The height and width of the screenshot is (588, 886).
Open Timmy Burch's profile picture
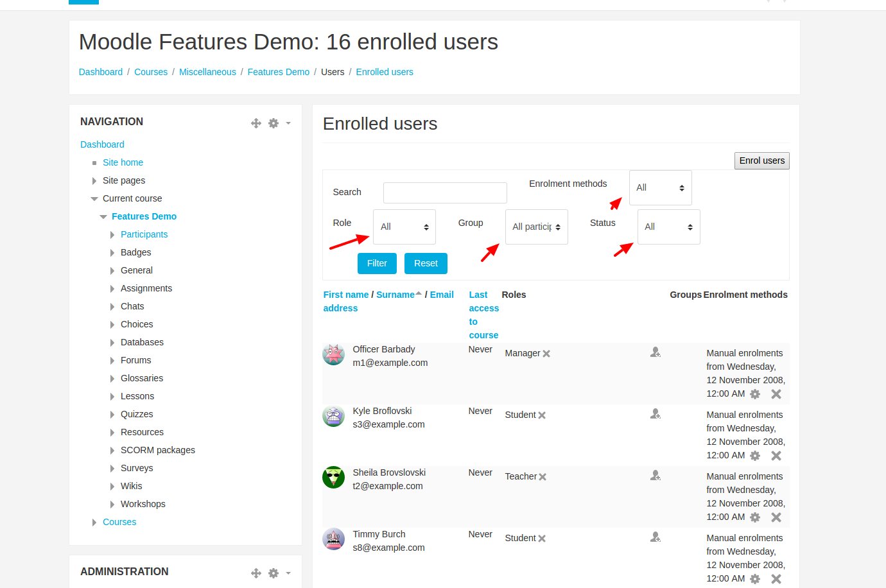333,539
